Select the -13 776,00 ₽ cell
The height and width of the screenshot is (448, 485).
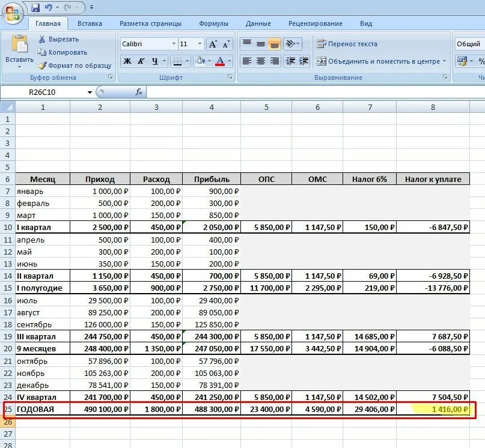coord(433,288)
